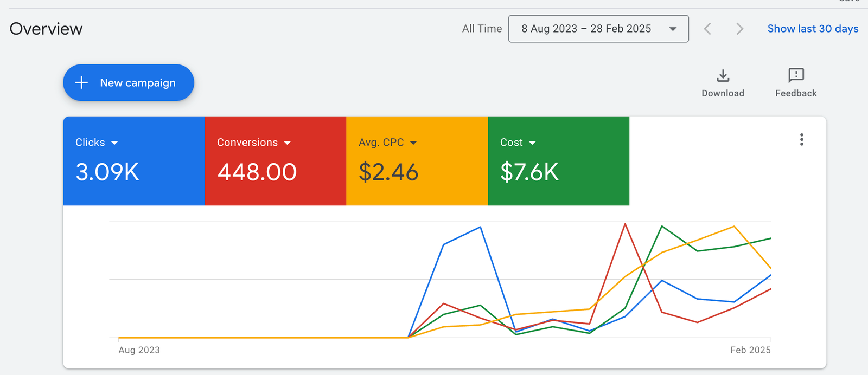The width and height of the screenshot is (868, 375).
Task: Go to previous date range arrow
Action: (707, 29)
